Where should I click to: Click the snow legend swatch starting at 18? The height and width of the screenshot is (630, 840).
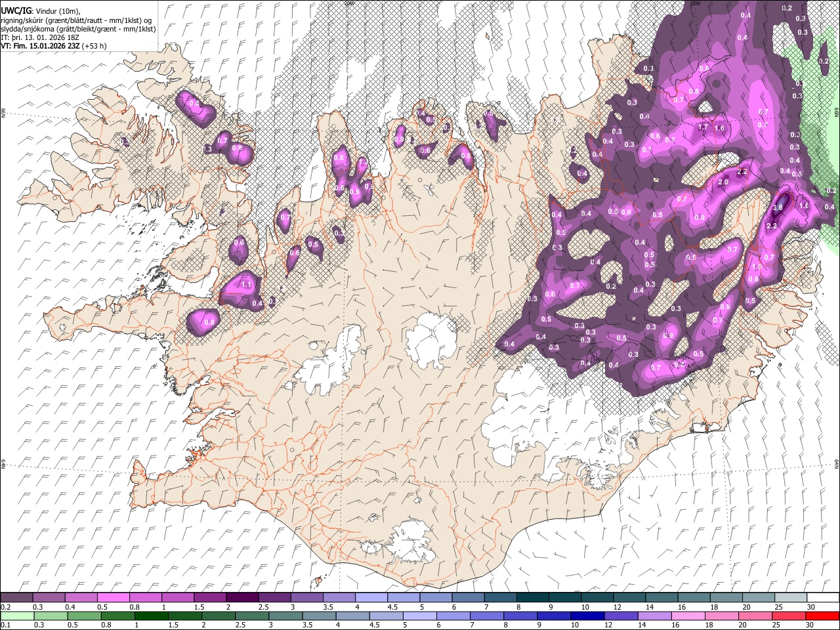(x=726, y=598)
